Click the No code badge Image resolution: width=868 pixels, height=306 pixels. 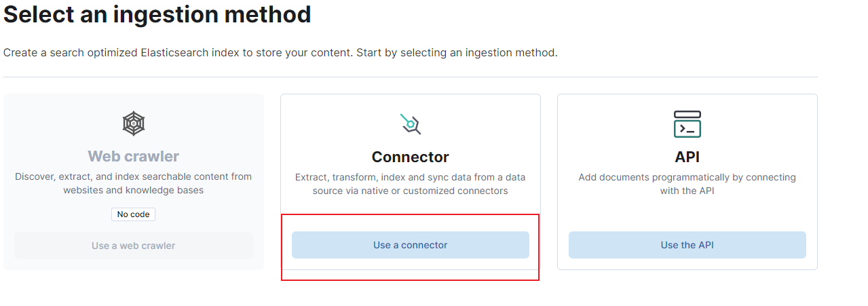pyautogui.click(x=134, y=214)
